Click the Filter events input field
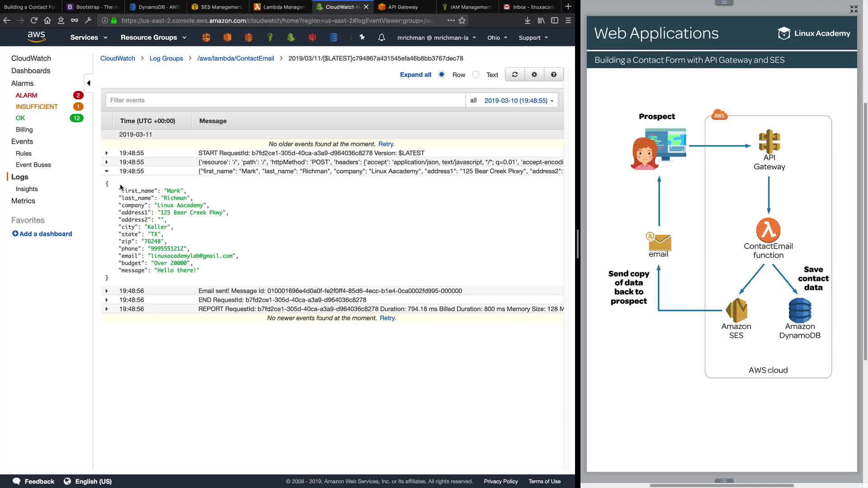Viewport: 868px width, 488px height. point(285,100)
